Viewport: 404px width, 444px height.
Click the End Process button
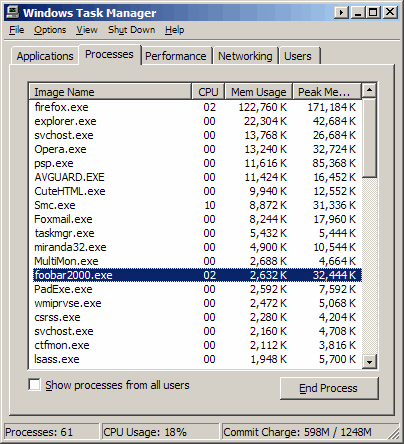[x=329, y=388]
